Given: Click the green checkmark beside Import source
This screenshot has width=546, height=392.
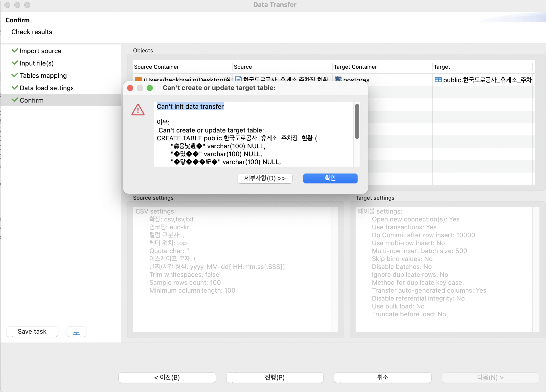Looking at the screenshot, I should (15, 50).
